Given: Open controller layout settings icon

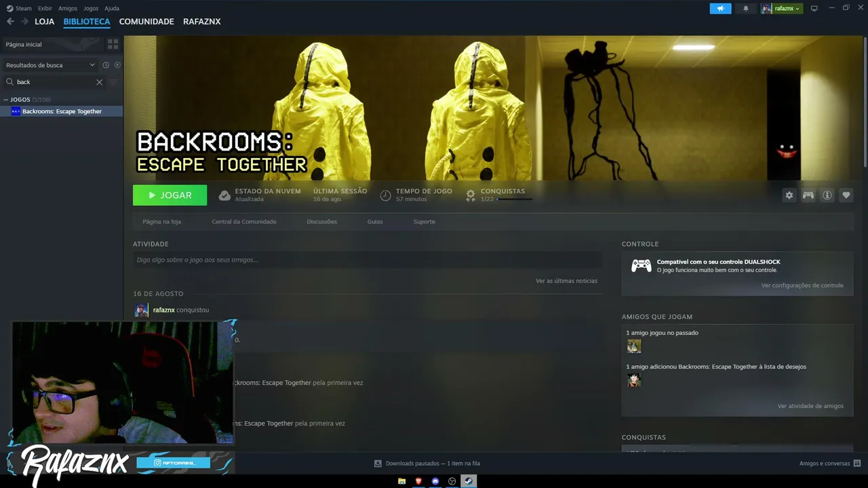Looking at the screenshot, I should tap(808, 195).
